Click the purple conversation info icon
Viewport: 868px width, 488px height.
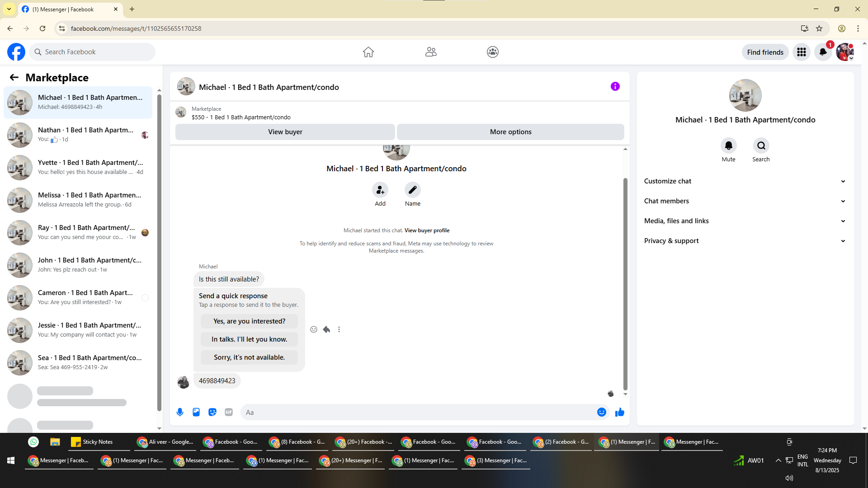tap(615, 86)
